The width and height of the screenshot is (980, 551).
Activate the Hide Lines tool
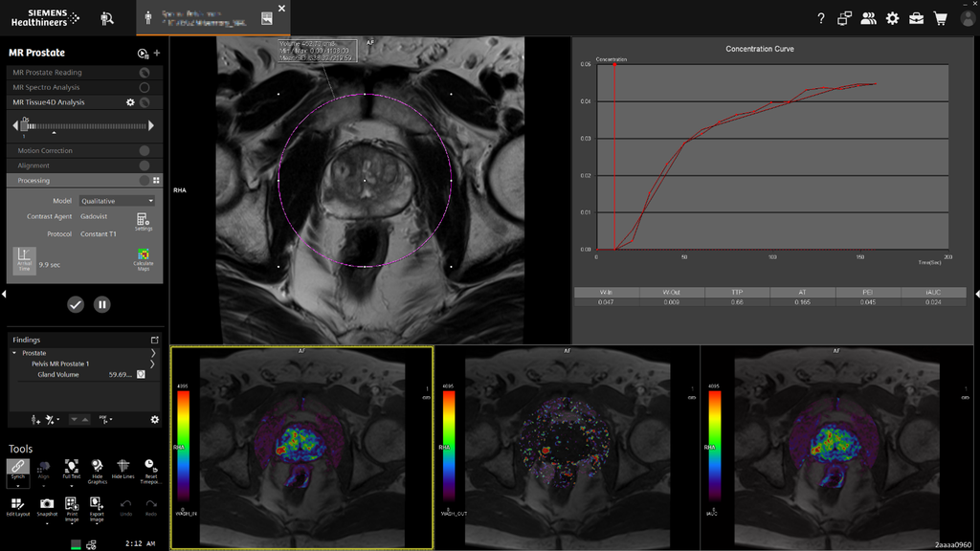(x=122, y=467)
